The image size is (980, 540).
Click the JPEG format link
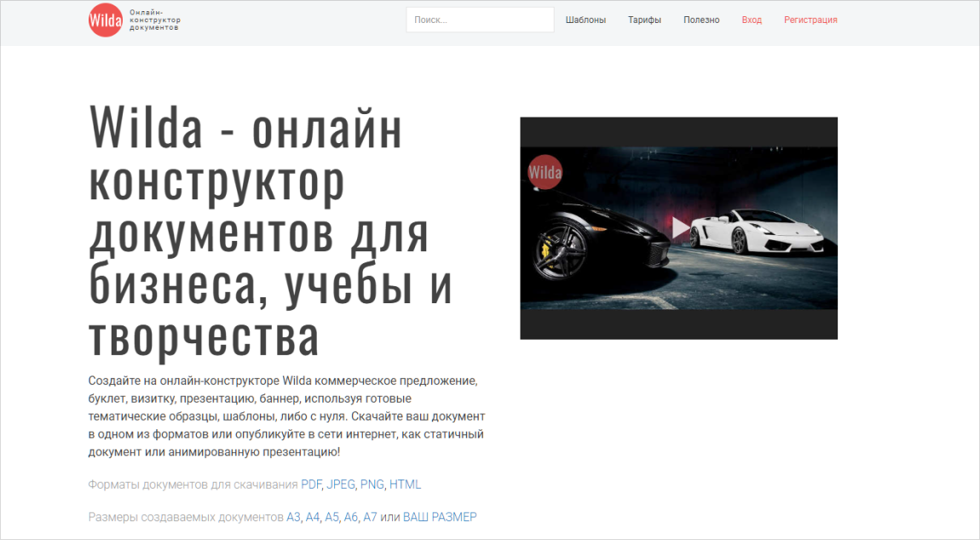[x=341, y=485]
